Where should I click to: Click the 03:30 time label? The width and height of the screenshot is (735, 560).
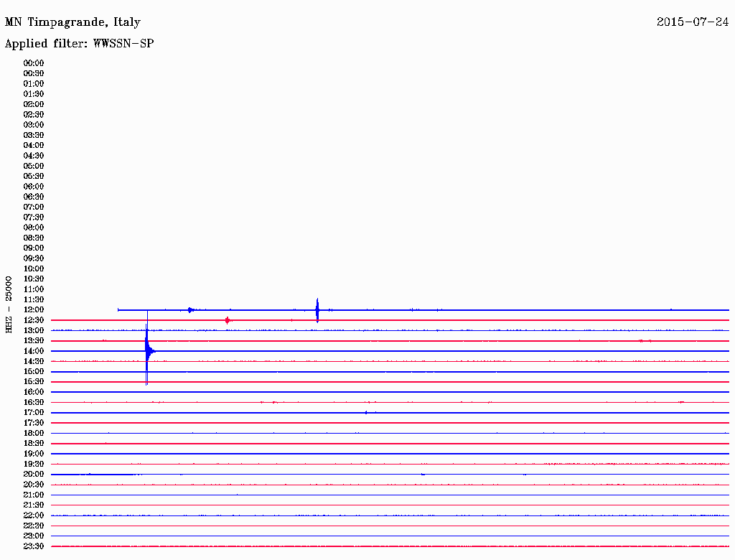33,135
